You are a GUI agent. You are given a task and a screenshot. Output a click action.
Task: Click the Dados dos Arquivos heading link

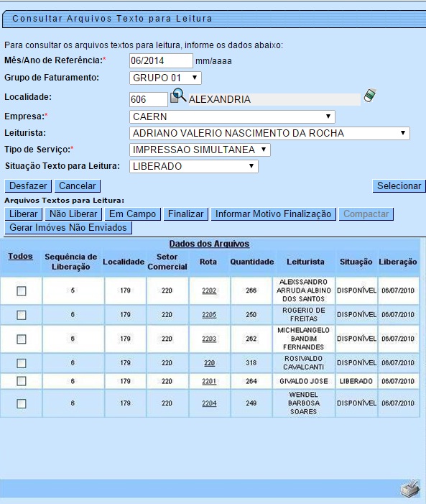coord(209,244)
